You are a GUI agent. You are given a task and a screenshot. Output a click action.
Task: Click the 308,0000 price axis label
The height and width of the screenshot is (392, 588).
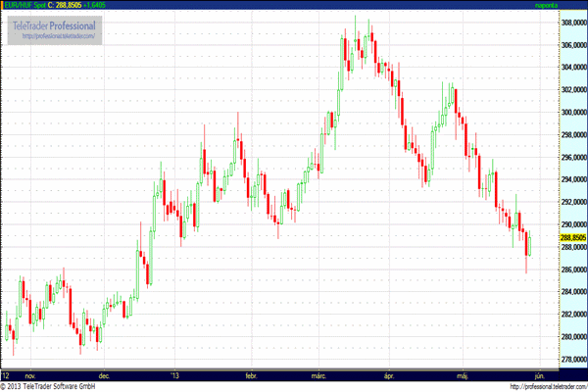(571, 21)
